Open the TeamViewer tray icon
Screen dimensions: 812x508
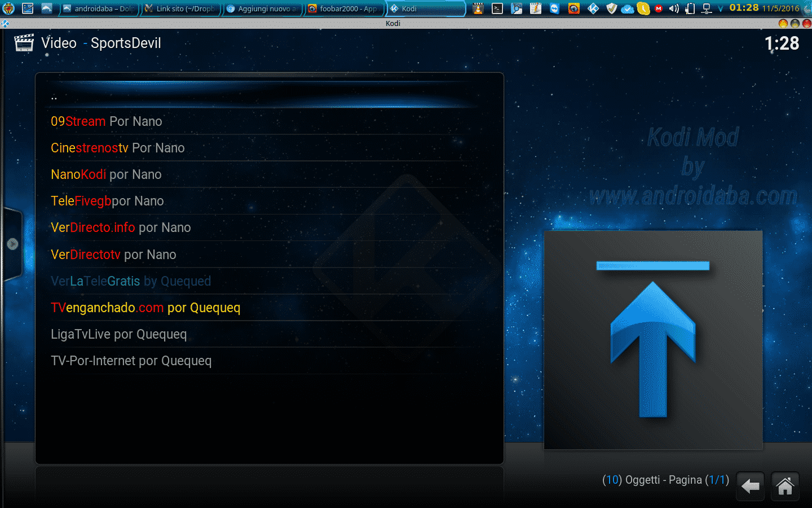(x=555, y=8)
